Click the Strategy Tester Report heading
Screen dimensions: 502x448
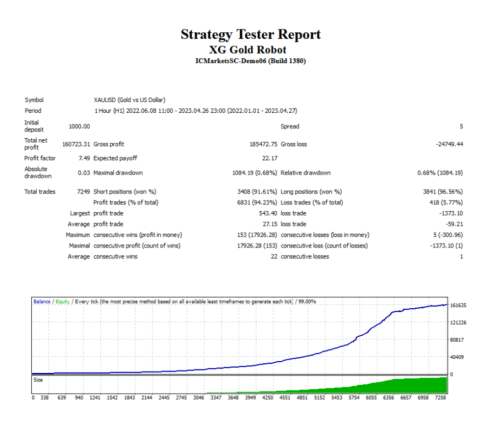pyautogui.click(x=251, y=34)
